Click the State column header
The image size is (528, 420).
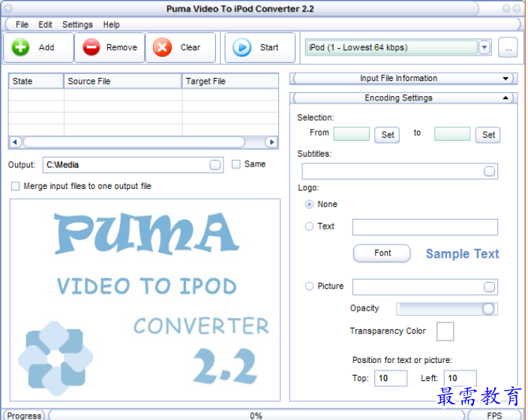click(x=36, y=81)
